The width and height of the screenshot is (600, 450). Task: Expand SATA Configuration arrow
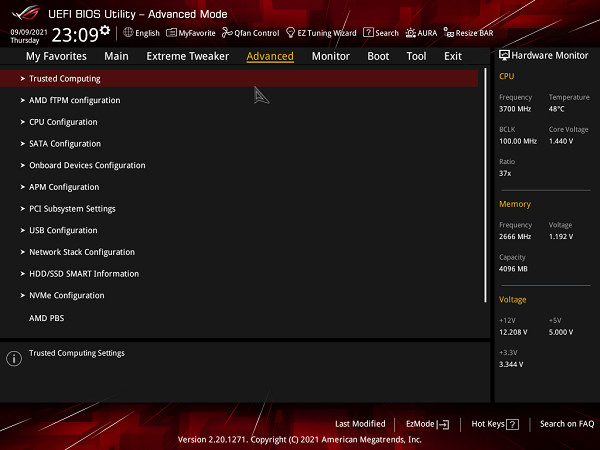23,143
